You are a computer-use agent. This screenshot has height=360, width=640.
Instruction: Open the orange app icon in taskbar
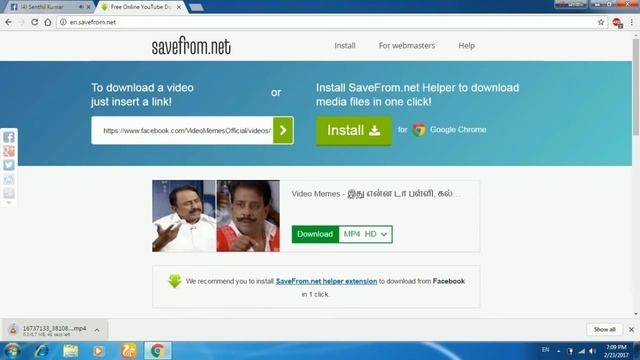(x=128, y=351)
